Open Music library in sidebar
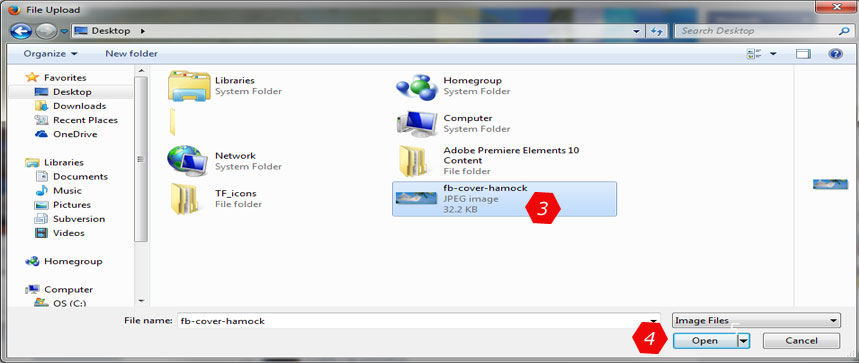The height and width of the screenshot is (363, 859). 58,191
